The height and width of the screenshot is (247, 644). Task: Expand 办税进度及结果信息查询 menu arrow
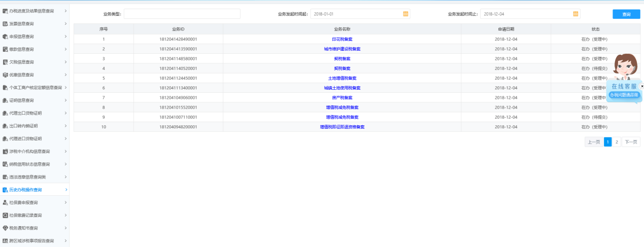[65, 11]
